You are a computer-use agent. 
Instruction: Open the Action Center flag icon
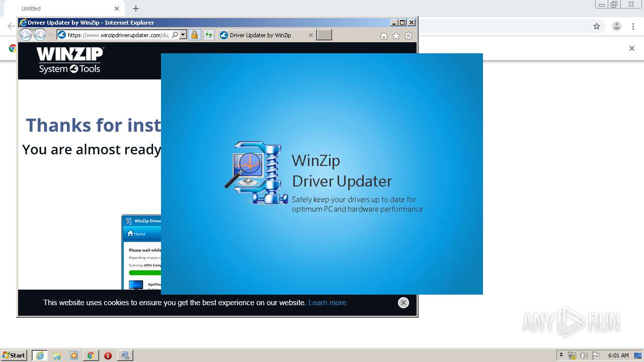pos(596,355)
